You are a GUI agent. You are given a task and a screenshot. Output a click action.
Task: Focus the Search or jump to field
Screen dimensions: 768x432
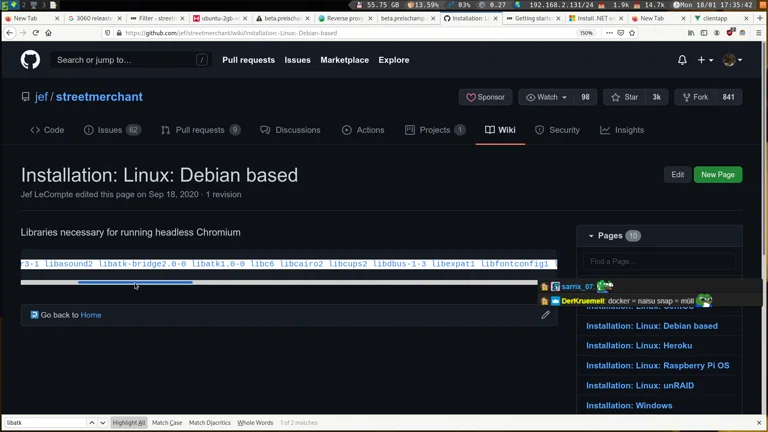[x=131, y=60]
